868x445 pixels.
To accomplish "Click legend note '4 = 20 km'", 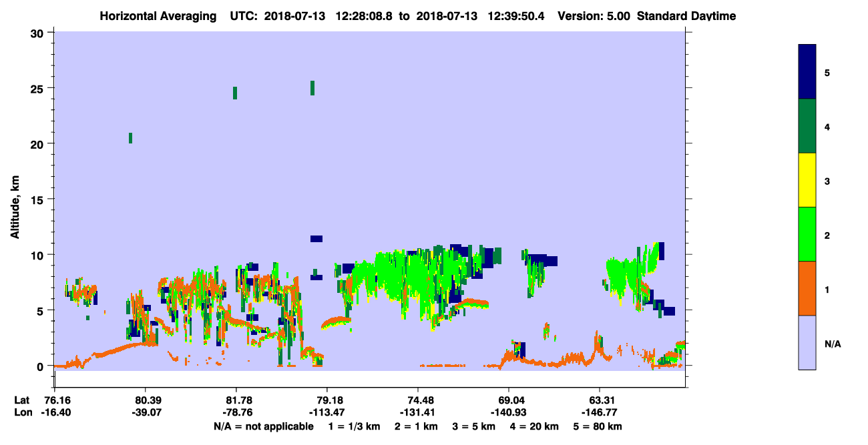I will [x=535, y=426].
